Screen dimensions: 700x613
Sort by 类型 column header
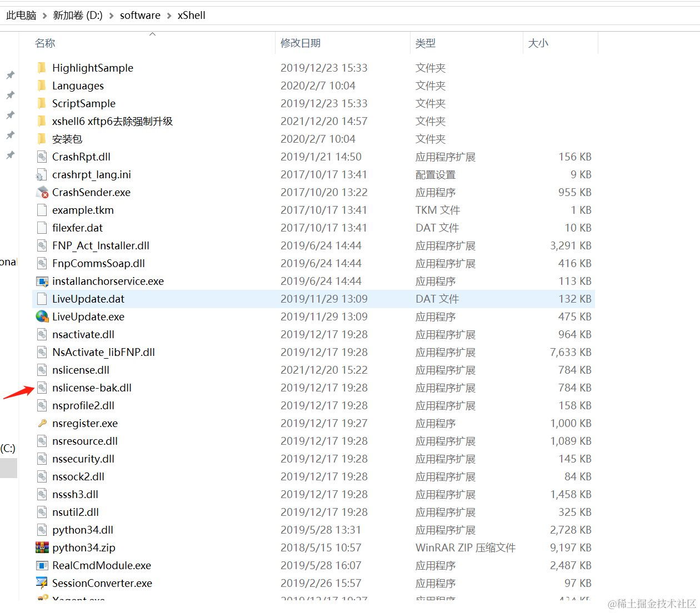pyautogui.click(x=426, y=43)
